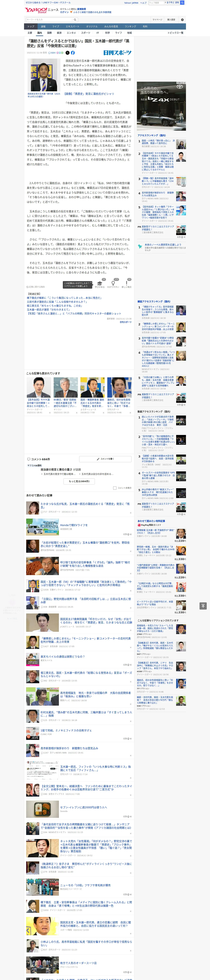The height and width of the screenshot is (980, 210).
Task: Select the 科学 category in sub-navigation
Action: pos(107,33)
